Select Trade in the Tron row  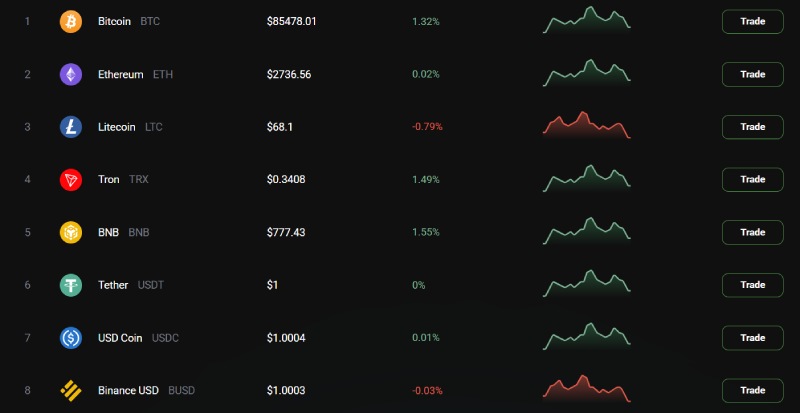(753, 180)
